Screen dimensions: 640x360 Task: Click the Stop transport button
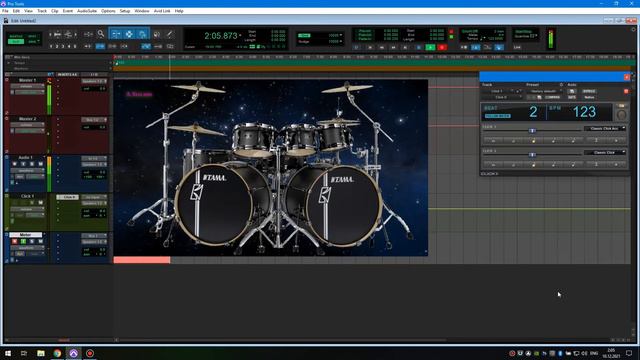click(x=418, y=47)
